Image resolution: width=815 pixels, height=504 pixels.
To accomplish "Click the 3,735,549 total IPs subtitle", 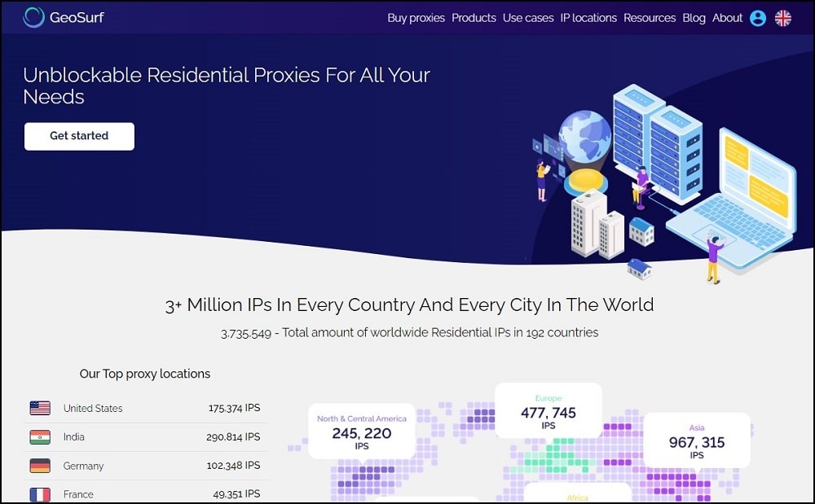I will pos(410,333).
